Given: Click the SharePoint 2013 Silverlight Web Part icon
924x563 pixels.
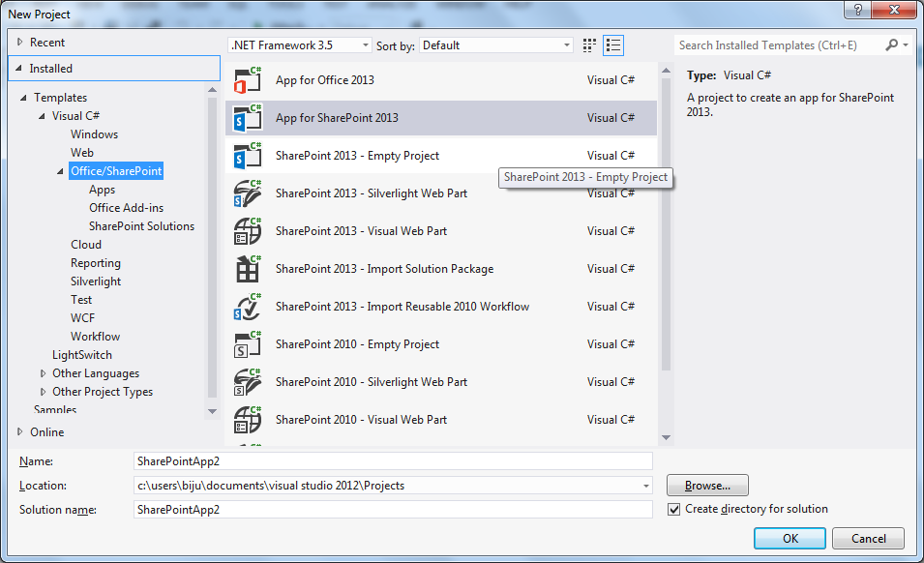Looking at the screenshot, I should [248, 193].
